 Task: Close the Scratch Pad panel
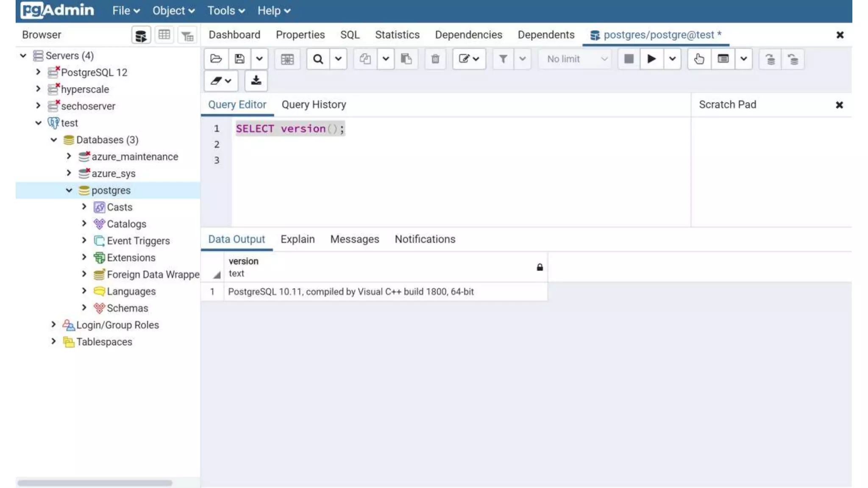(x=839, y=105)
